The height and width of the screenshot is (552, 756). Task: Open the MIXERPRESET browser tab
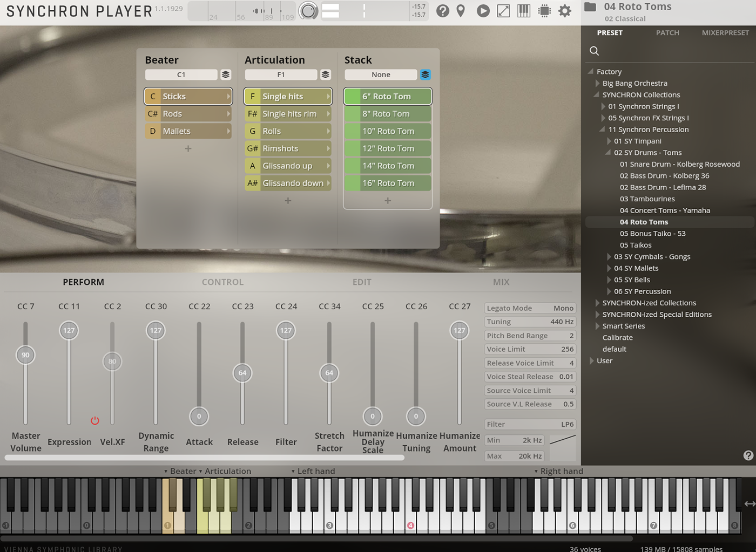point(725,33)
